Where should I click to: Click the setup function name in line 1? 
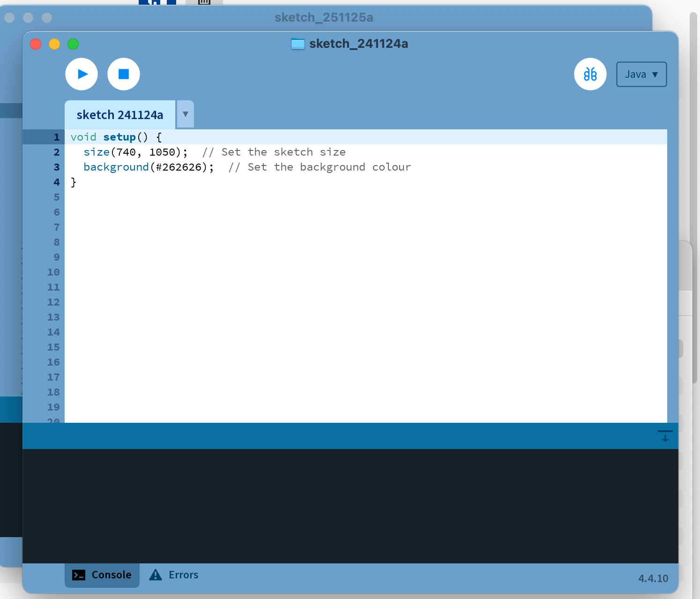[119, 137]
